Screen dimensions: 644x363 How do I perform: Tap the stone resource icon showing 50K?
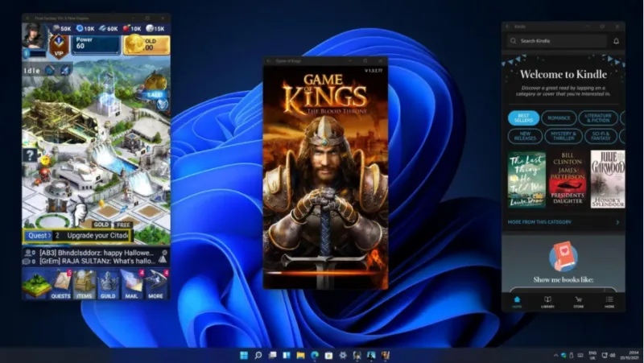coord(56,28)
